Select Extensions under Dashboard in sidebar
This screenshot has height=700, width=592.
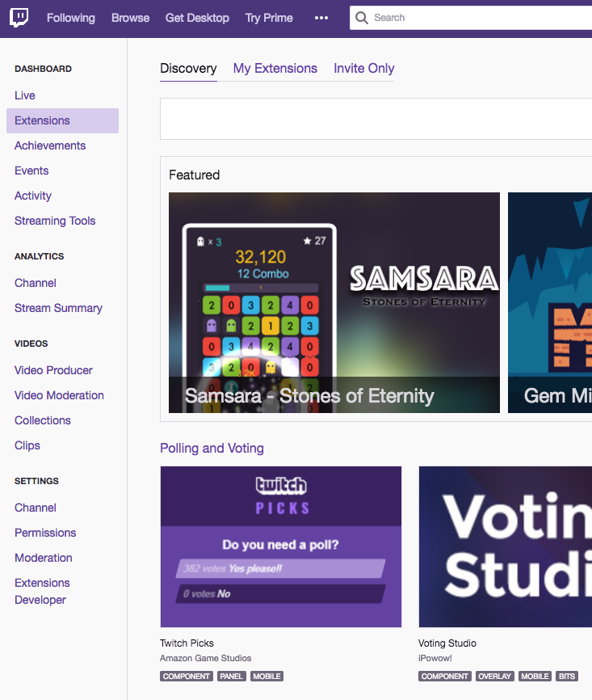click(x=62, y=120)
